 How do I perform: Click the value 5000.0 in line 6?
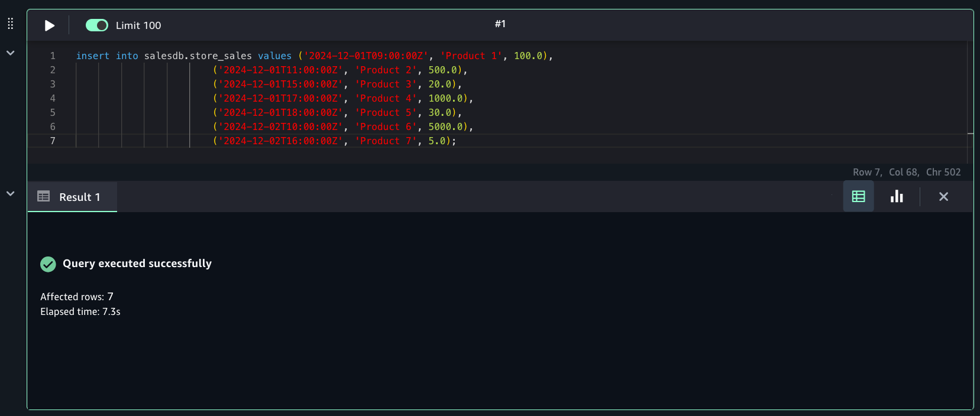point(446,126)
